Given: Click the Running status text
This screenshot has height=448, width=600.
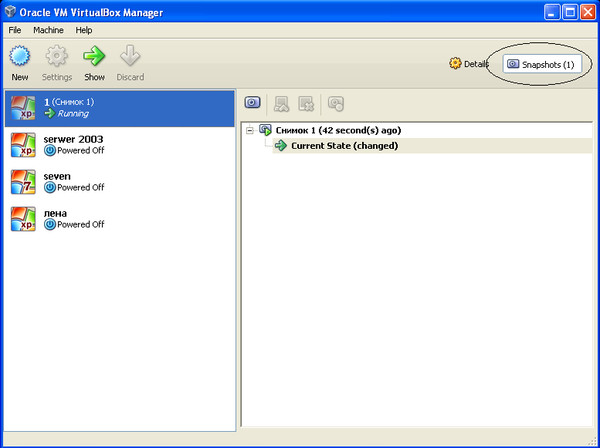Looking at the screenshot, I should click(73, 113).
